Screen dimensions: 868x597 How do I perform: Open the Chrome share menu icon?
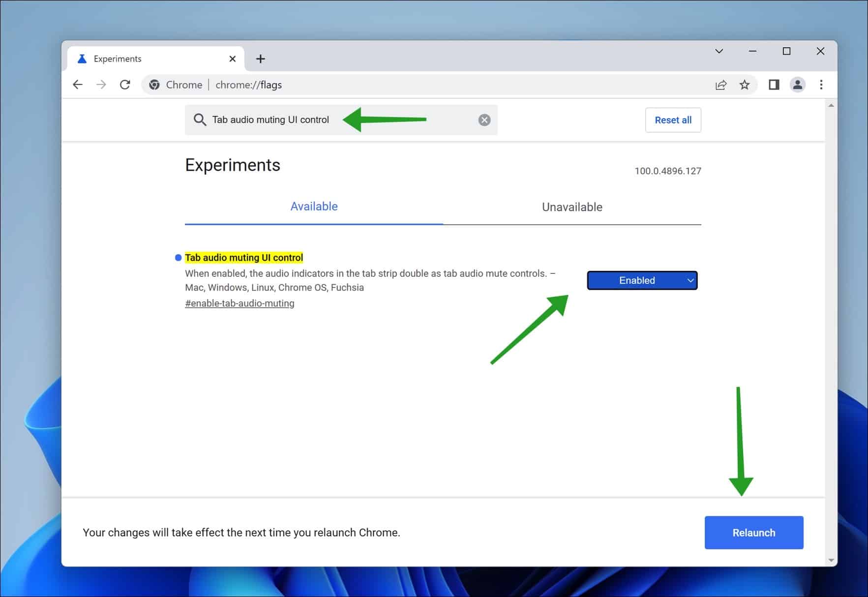point(720,85)
